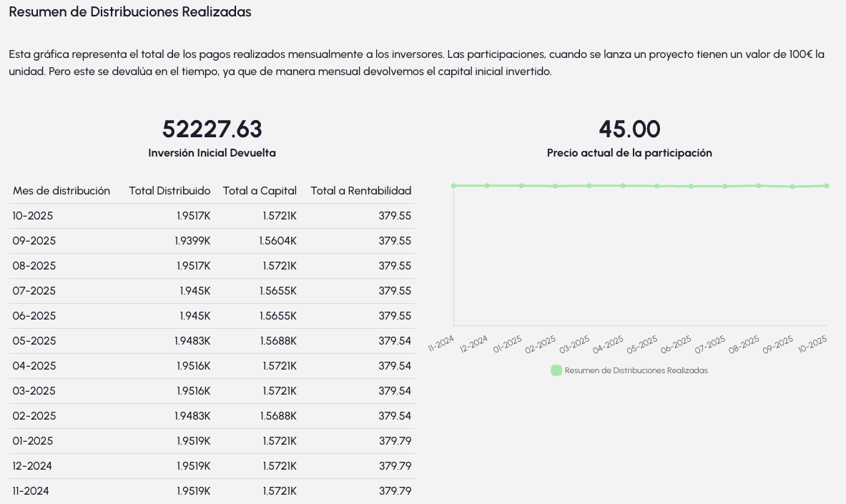Click the 05-2025 month cell
The width and height of the screenshot is (846, 504).
click(34, 341)
